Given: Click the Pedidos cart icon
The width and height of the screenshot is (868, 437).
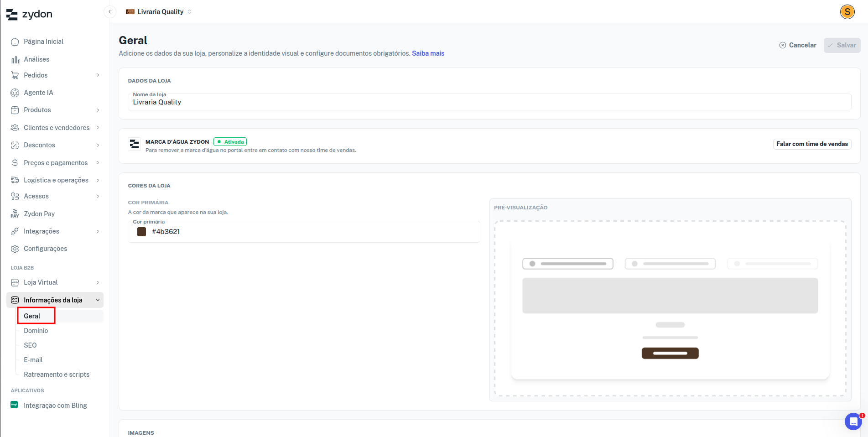Looking at the screenshot, I should (x=15, y=75).
